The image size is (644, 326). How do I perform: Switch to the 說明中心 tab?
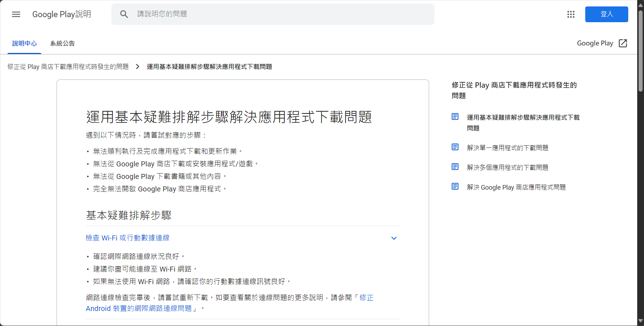[24, 43]
